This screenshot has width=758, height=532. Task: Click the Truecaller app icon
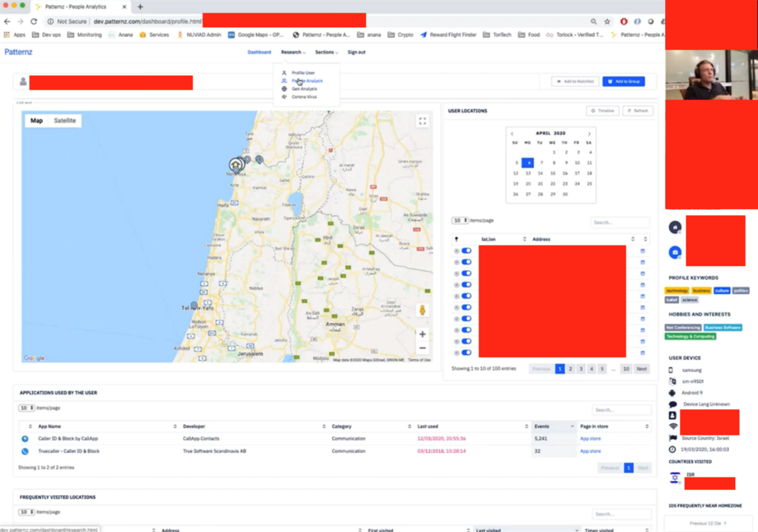pyautogui.click(x=25, y=451)
